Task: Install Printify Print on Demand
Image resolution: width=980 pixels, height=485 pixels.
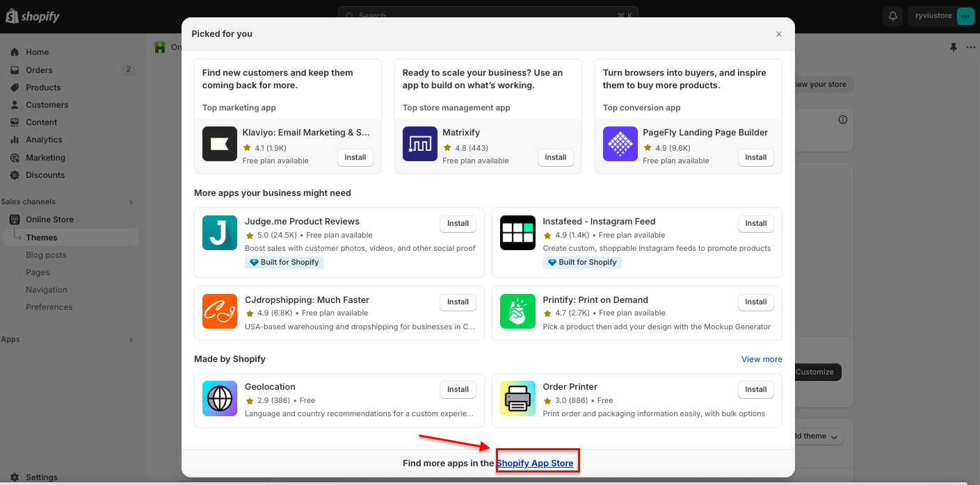Action: 756,302
